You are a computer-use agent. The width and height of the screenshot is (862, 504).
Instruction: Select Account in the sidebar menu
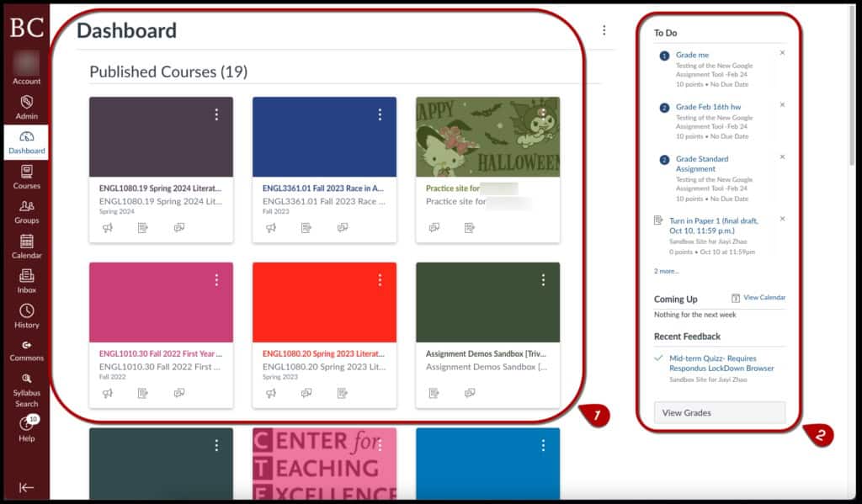[x=26, y=73]
